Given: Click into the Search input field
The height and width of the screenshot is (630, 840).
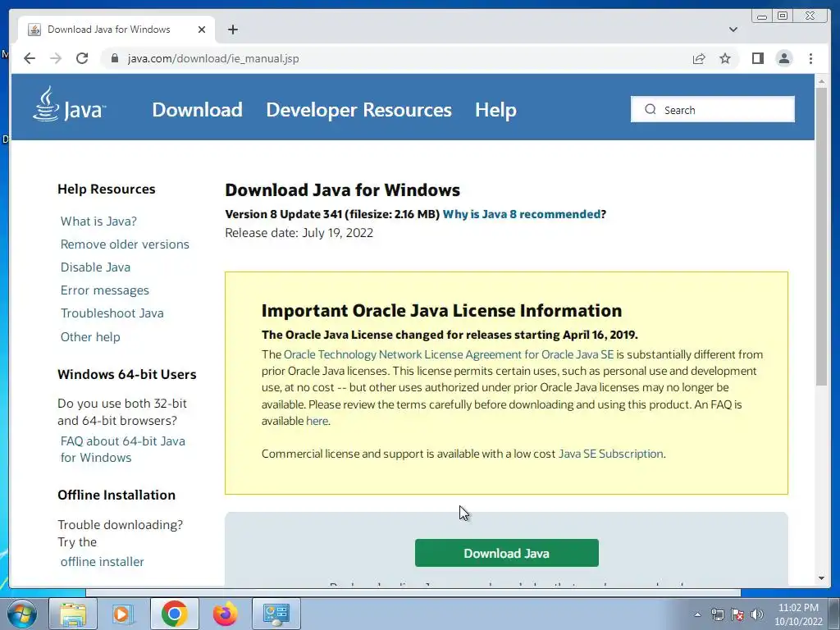Looking at the screenshot, I should (x=713, y=109).
